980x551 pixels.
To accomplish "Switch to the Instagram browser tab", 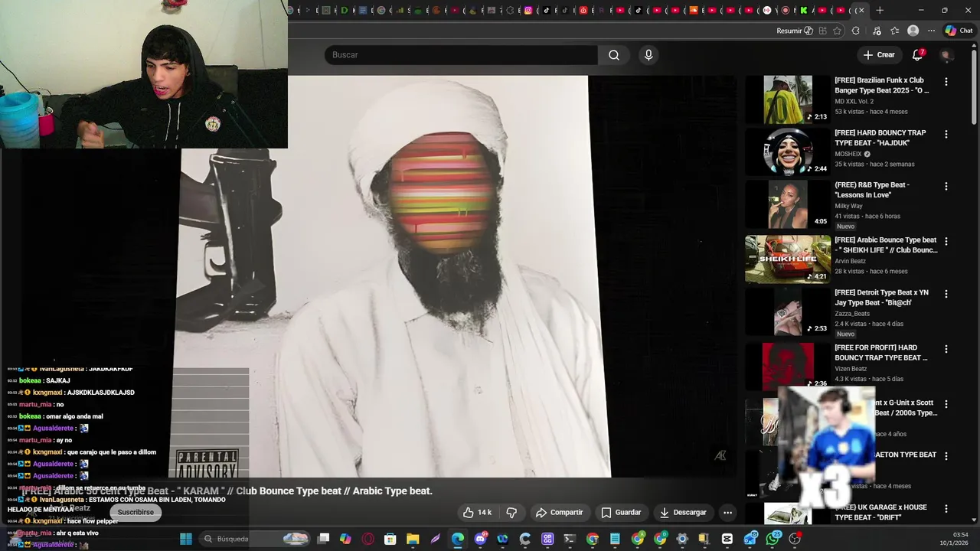I will click(528, 11).
